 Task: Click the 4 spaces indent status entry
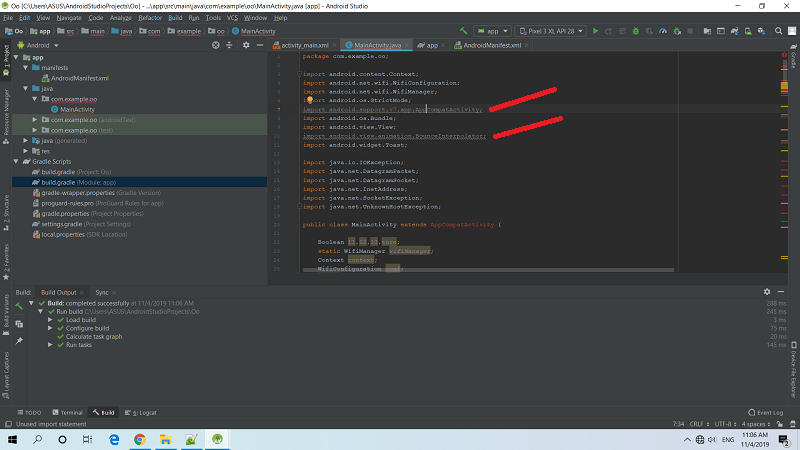[756, 424]
